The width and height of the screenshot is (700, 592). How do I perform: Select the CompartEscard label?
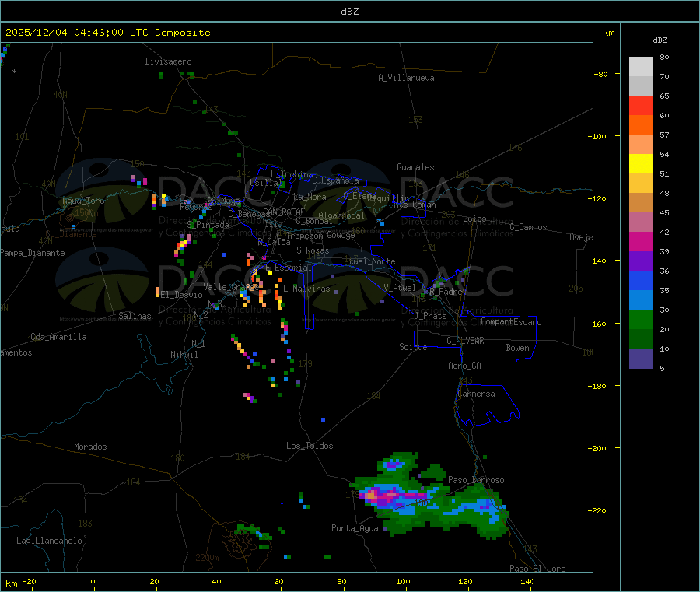[511, 322]
